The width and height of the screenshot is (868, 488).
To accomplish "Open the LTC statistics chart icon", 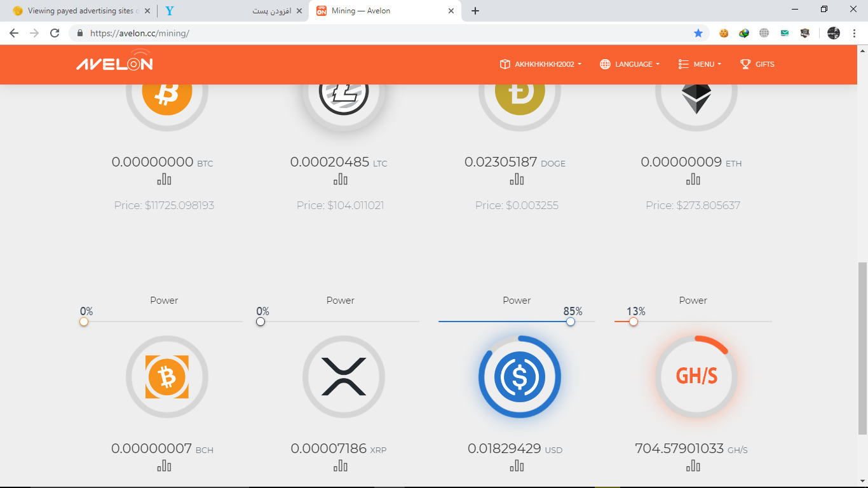I will point(340,179).
